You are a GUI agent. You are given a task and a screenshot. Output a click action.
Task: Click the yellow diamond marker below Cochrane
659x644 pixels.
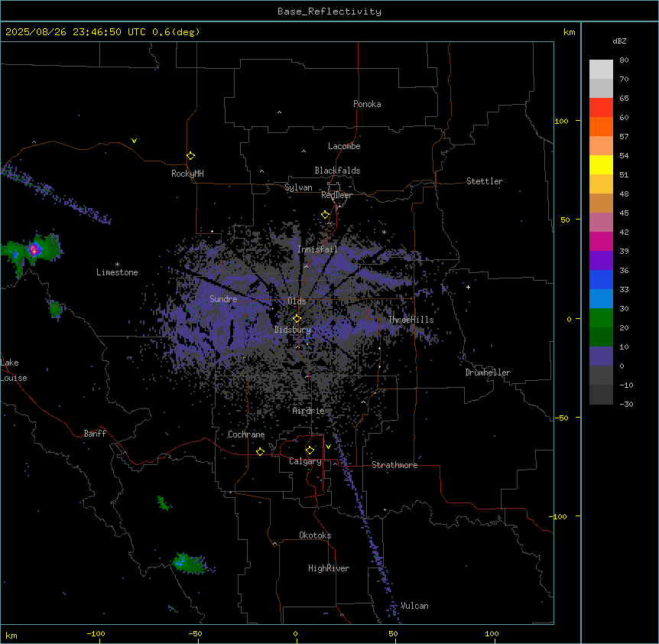260,451
